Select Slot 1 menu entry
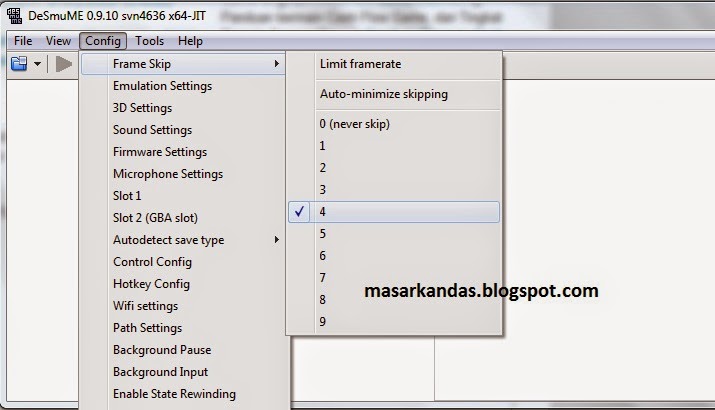This screenshot has height=410, width=715. click(183, 196)
